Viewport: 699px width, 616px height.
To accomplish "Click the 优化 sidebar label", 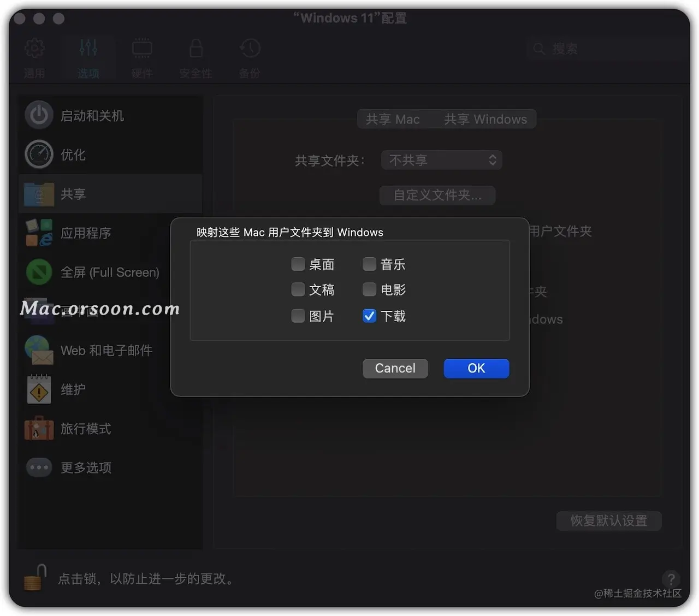I will click(73, 155).
